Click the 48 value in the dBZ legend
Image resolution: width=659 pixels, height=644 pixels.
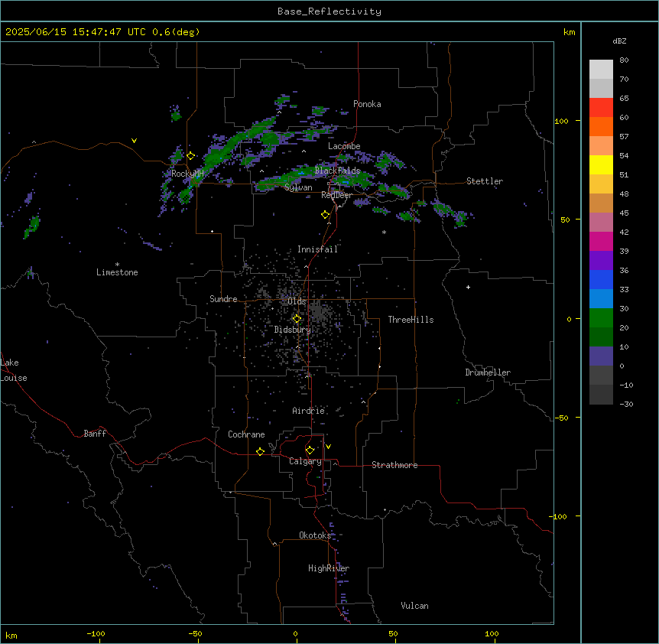pos(624,194)
